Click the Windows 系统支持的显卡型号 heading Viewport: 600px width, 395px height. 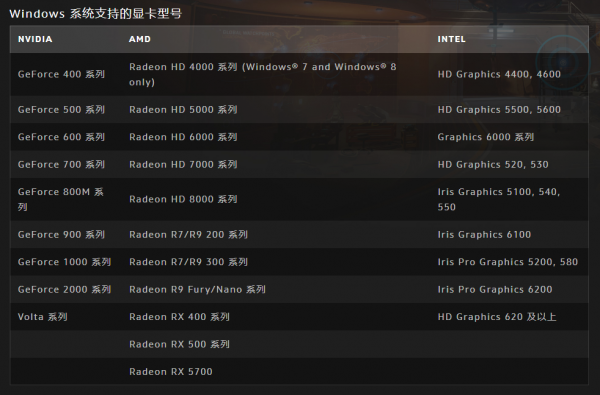95,14
